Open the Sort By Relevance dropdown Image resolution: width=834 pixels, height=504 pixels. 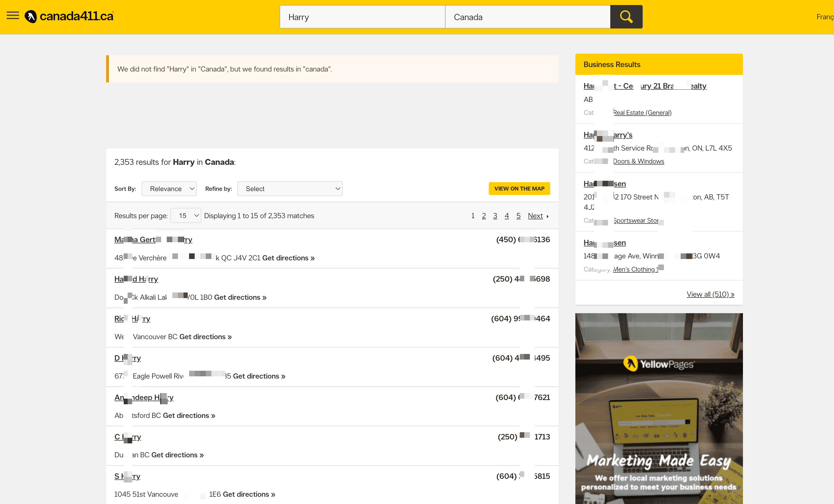click(169, 189)
